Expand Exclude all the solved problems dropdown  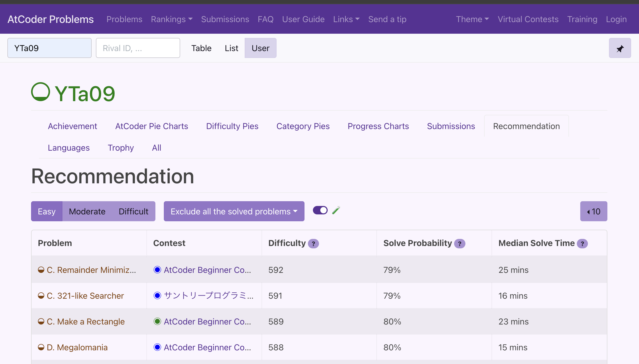(x=234, y=211)
